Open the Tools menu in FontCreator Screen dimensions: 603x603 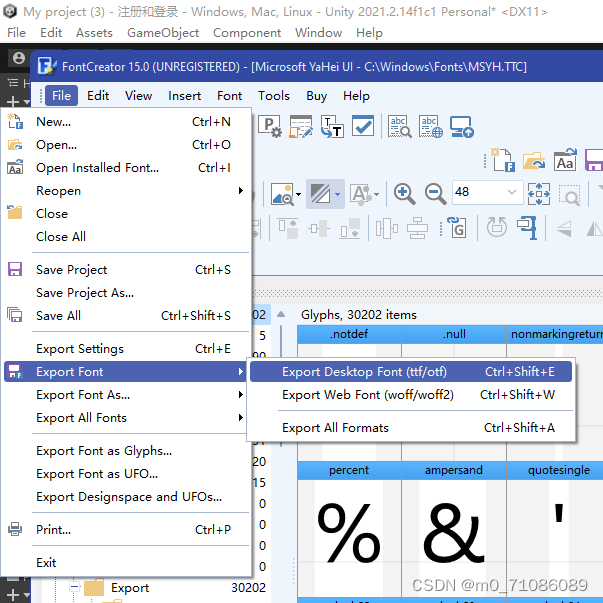[273, 96]
